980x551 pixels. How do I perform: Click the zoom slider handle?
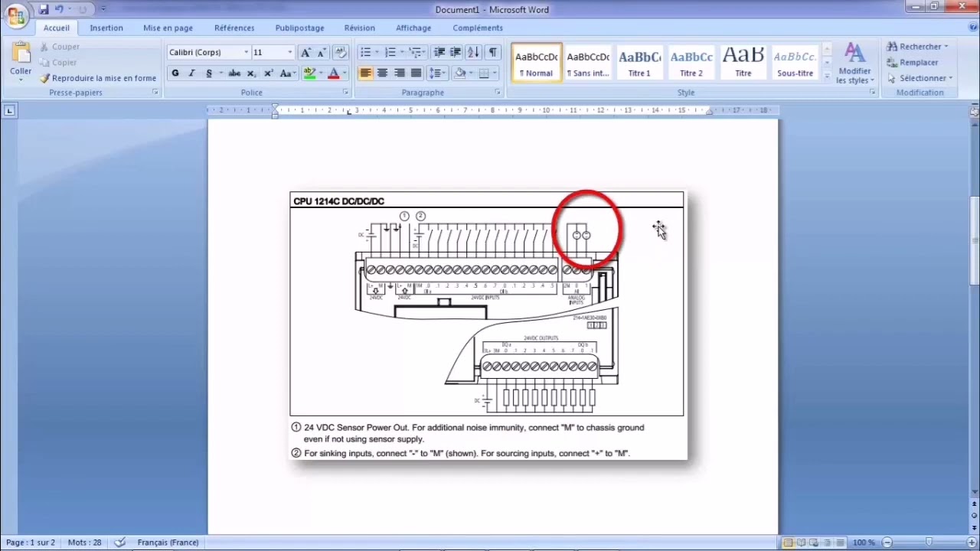click(929, 543)
